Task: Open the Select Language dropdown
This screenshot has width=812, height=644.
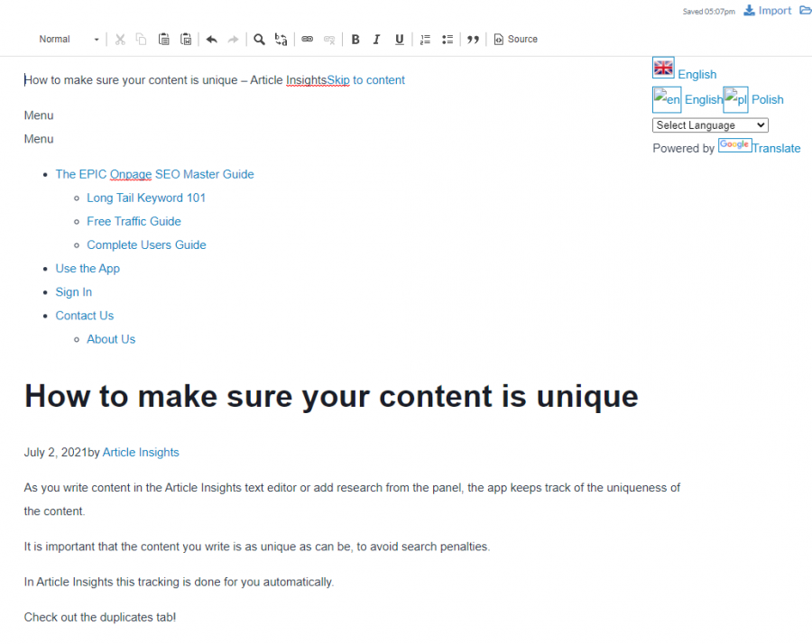Action: [710, 125]
